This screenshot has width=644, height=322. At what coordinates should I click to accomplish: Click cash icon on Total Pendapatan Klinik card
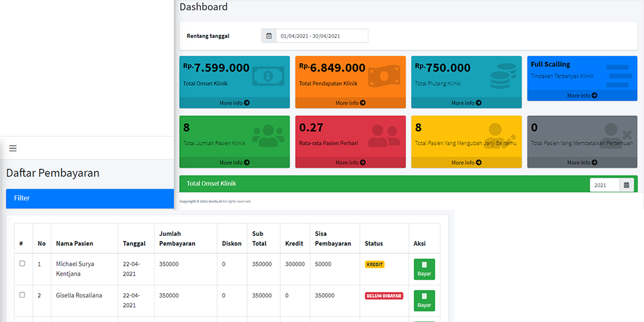384,76
